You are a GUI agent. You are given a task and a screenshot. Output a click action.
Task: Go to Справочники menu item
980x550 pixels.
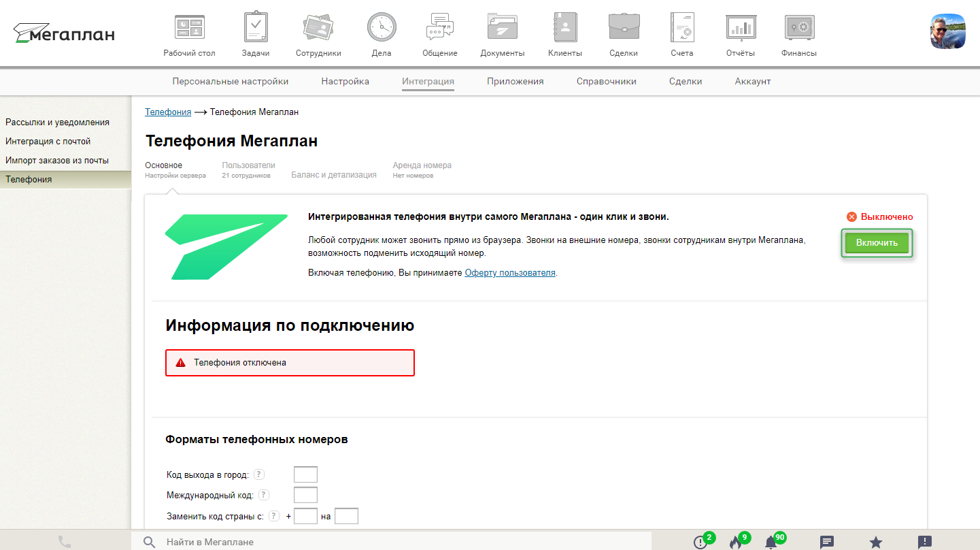[607, 81]
